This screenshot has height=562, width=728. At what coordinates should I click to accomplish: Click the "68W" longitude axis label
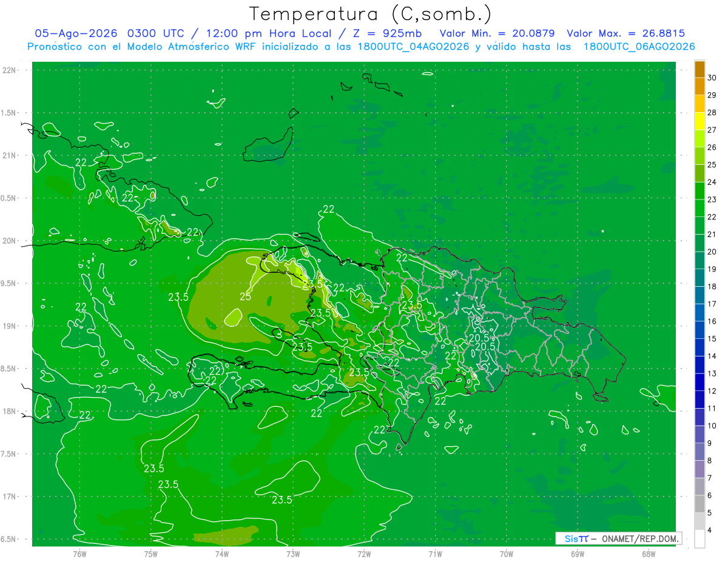(648, 554)
